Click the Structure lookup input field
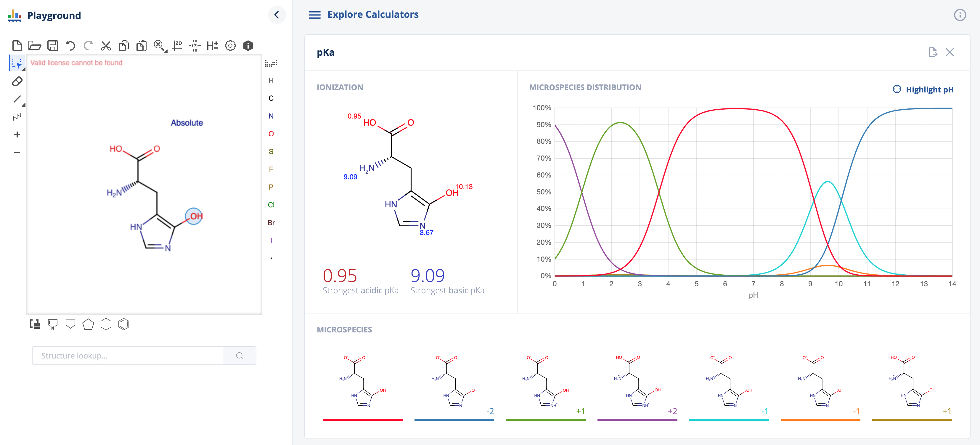 click(x=127, y=356)
